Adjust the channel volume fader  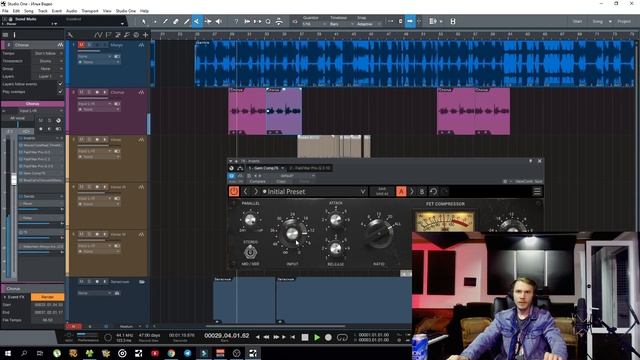tap(14, 179)
